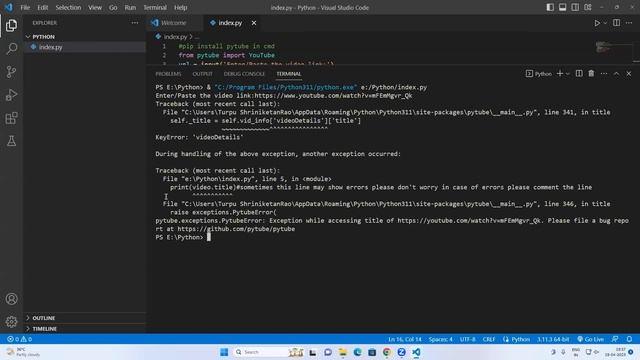This screenshot has height=360, width=640.
Task: Click index.py in the breadcrumb
Action: 175,37
